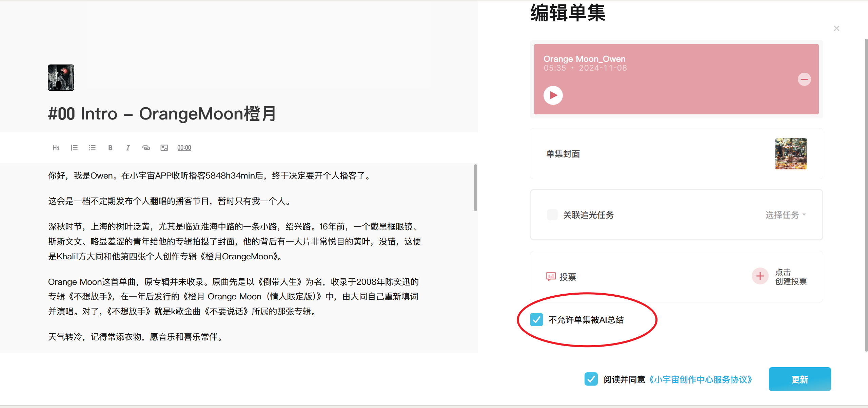Viewport: 868px width, 408px height.
Task: Click the episode title field
Action: [x=162, y=114]
